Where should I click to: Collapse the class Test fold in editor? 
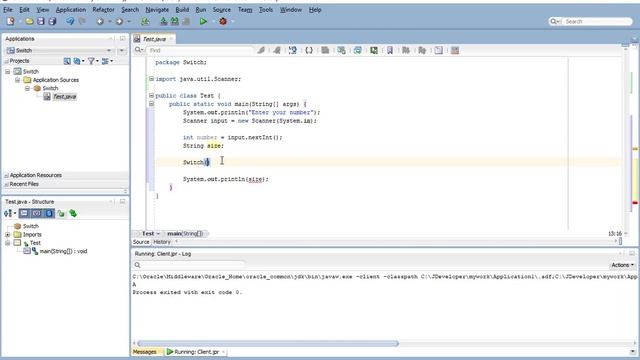(x=151, y=96)
